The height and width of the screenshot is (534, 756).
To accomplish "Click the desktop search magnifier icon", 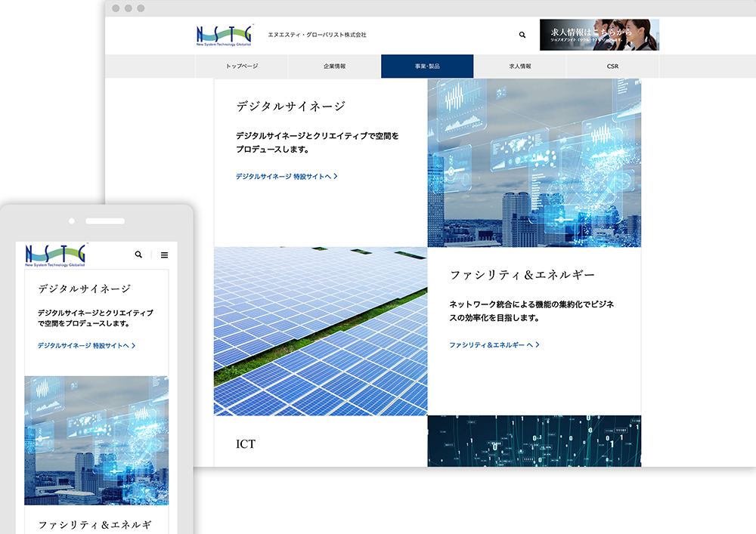I will click(522, 35).
